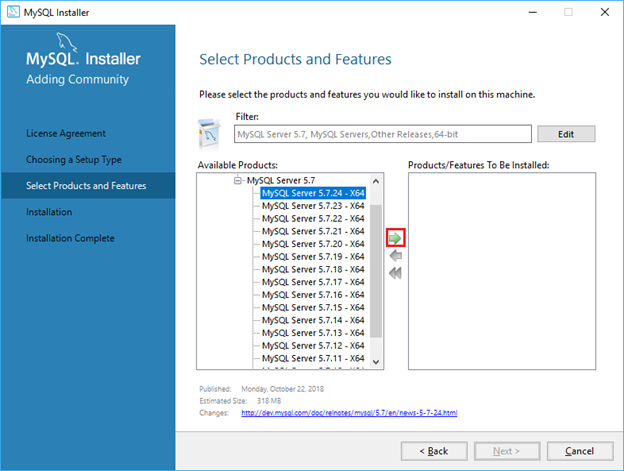Select MySQL Server 5.7.17 - X64
624x471 pixels.
click(x=313, y=282)
